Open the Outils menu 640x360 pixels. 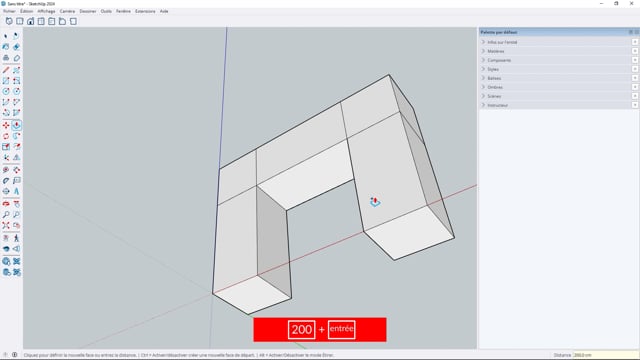(x=106, y=11)
